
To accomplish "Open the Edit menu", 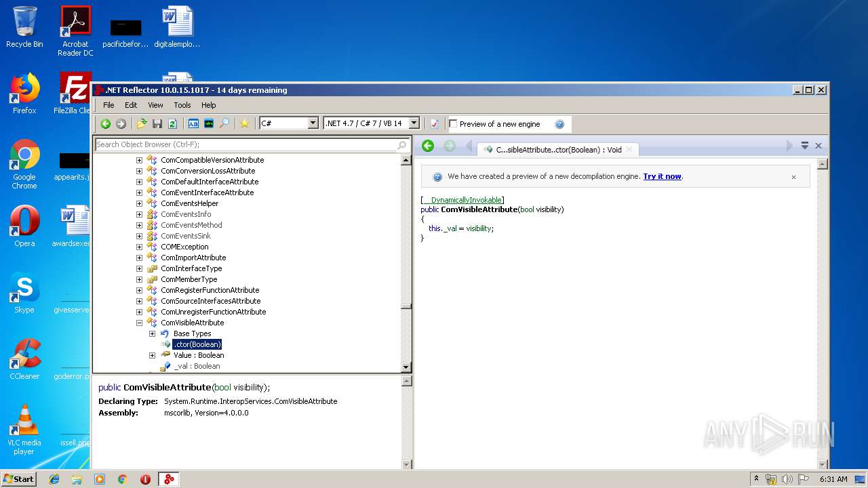I will 131,105.
